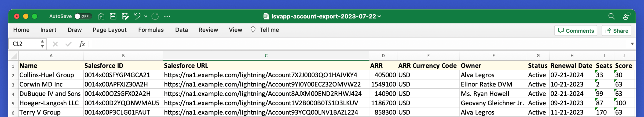Select cell 'Hoeger-Langosh LLC'
Image resolution: width=644 pixels, height=117 pixels.
pos(51,103)
